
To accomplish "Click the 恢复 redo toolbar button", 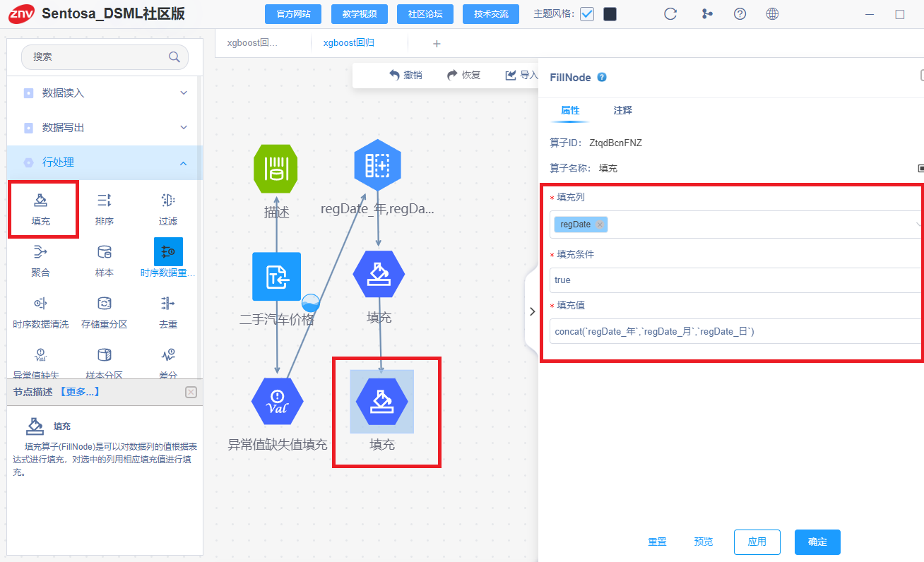I will [464, 75].
